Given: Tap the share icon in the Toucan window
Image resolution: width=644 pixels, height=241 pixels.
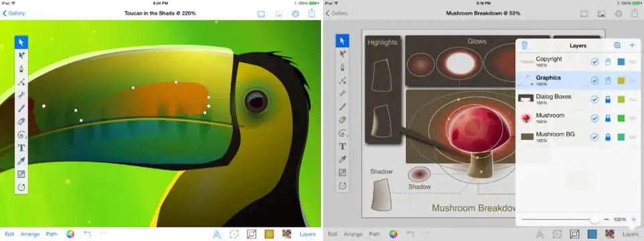Looking at the screenshot, I should [312, 13].
